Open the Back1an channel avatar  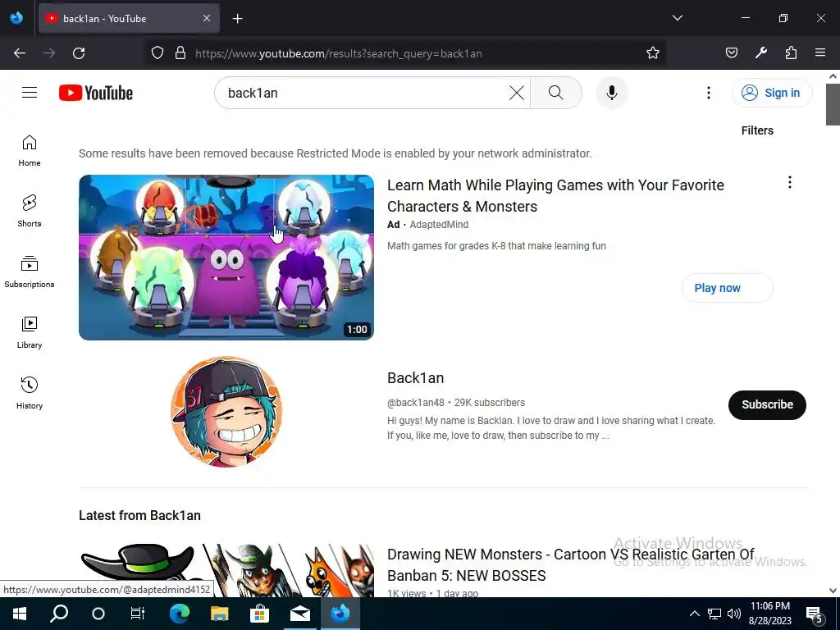tap(226, 412)
